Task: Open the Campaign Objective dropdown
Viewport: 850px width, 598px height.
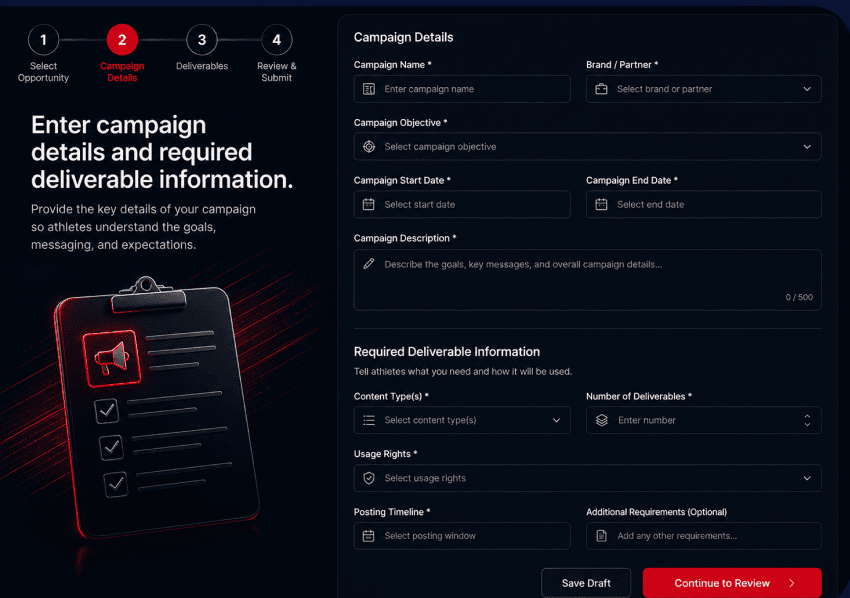Action: (587, 146)
